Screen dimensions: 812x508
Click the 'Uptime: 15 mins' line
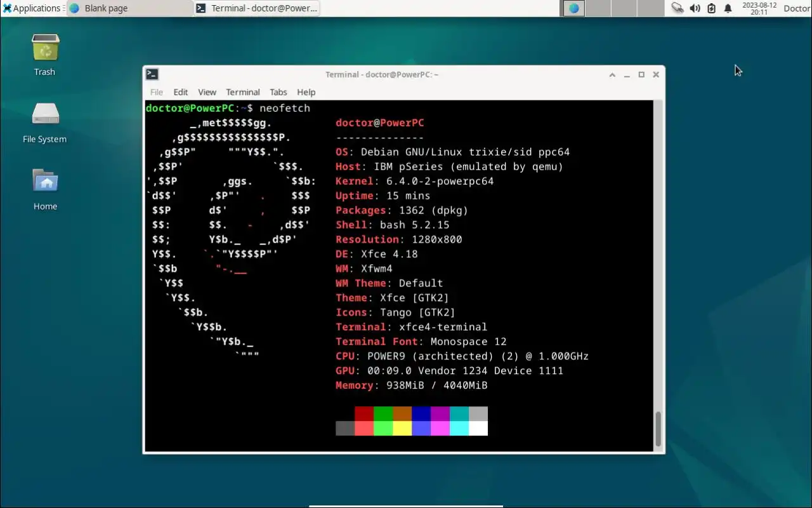[x=383, y=196]
